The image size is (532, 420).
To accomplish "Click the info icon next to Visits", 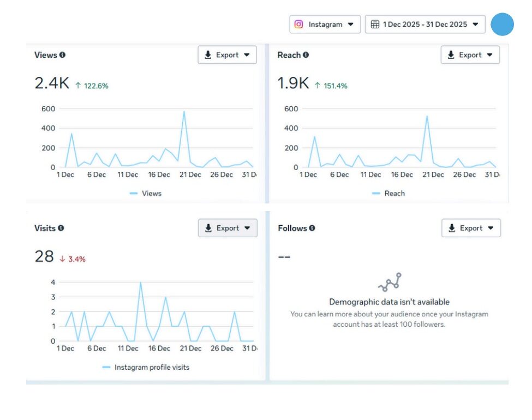I will 61,228.
